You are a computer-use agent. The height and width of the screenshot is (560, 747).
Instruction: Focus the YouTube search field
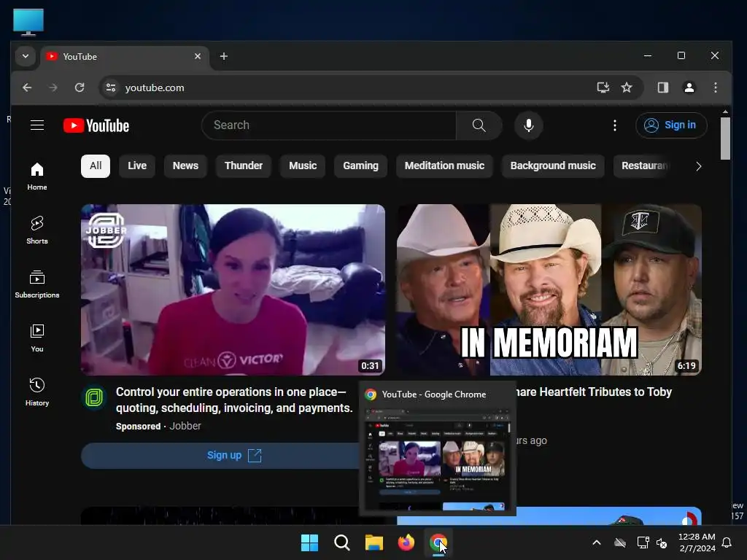pyautogui.click(x=329, y=125)
